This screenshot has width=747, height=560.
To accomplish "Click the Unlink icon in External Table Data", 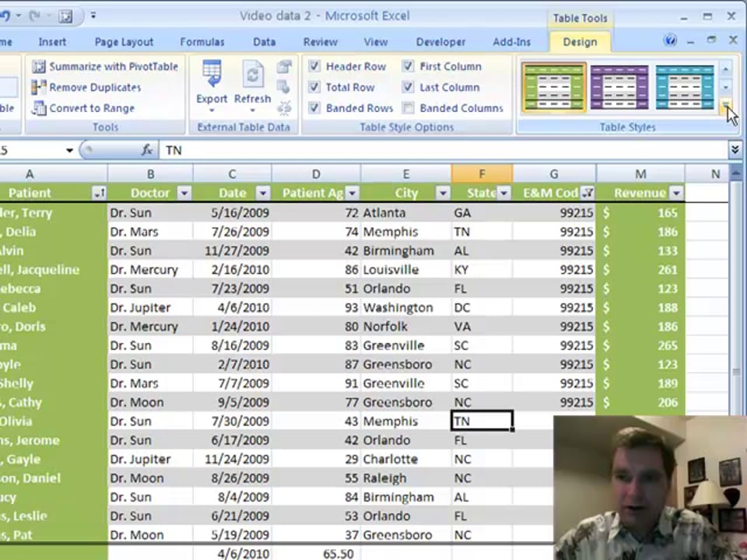I will point(284,108).
